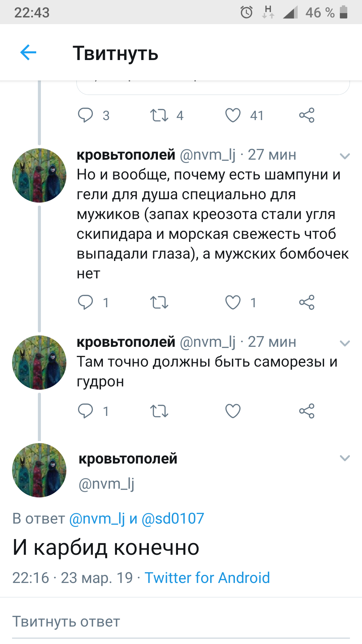
Task: Open the @sd0107 mention link
Action: point(173,519)
